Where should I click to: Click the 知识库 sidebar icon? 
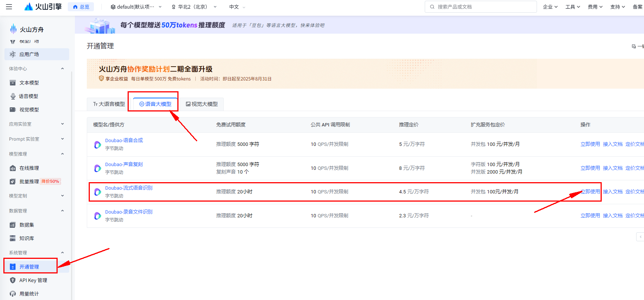(x=13, y=238)
